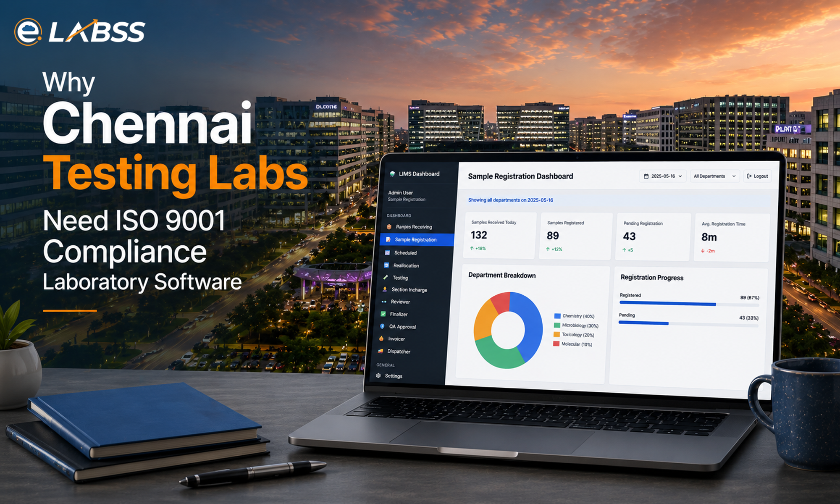Click the Testing pencil icon
This screenshot has height=504, width=840.
386,277
